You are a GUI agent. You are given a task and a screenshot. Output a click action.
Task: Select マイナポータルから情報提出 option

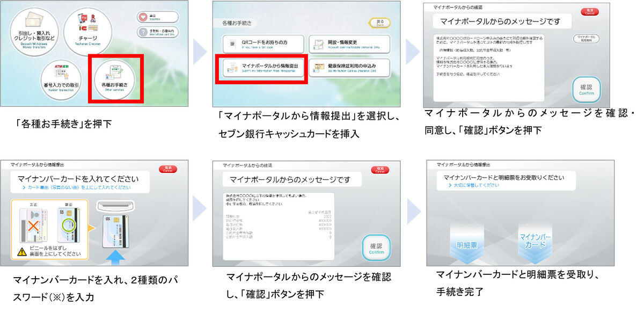click(263, 67)
